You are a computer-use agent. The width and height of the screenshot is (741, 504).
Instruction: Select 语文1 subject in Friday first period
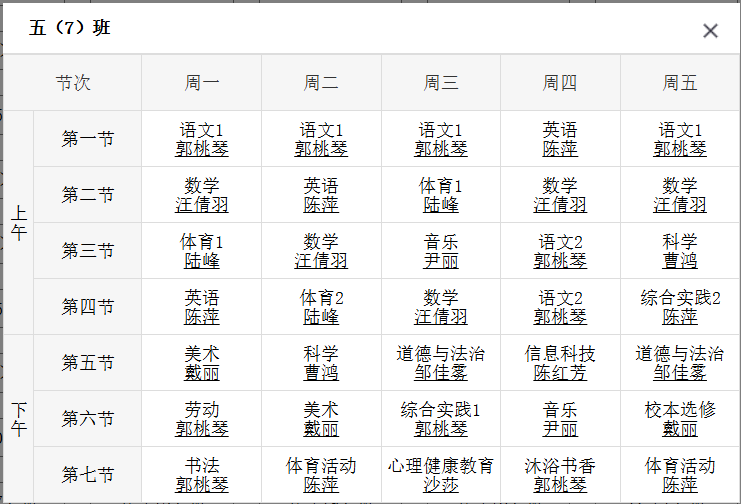[680, 130]
